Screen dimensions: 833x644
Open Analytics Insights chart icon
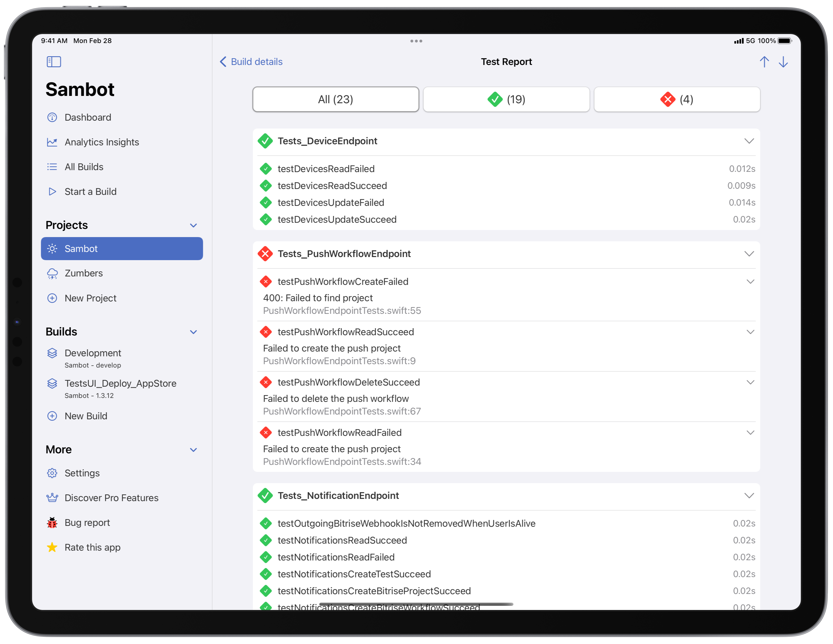click(x=52, y=142)
